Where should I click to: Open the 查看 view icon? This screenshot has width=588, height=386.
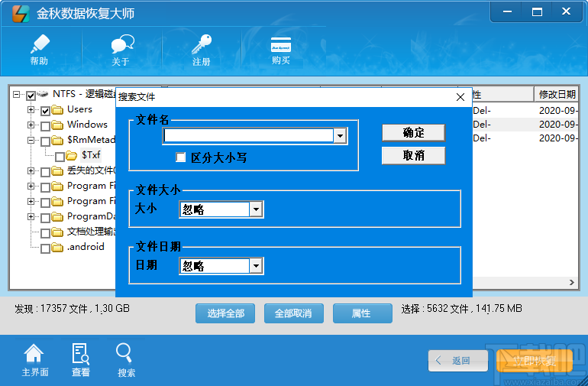(x=81, y=360)
